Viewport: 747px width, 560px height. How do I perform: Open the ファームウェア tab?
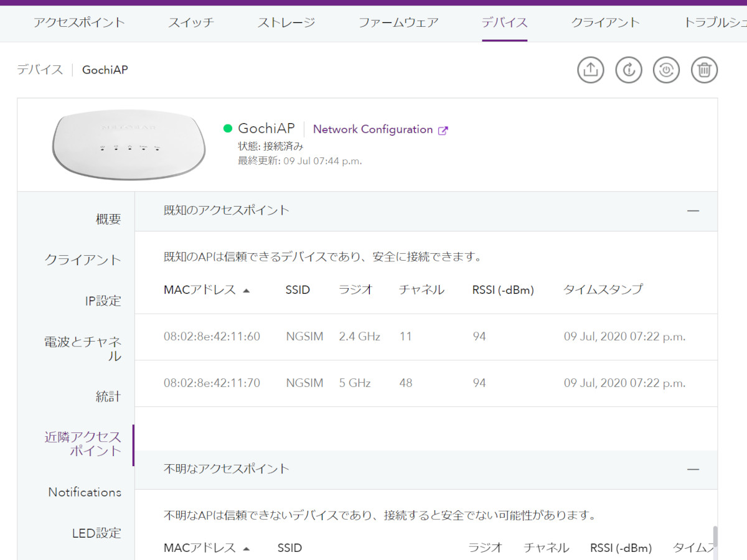tap(398, 23)
